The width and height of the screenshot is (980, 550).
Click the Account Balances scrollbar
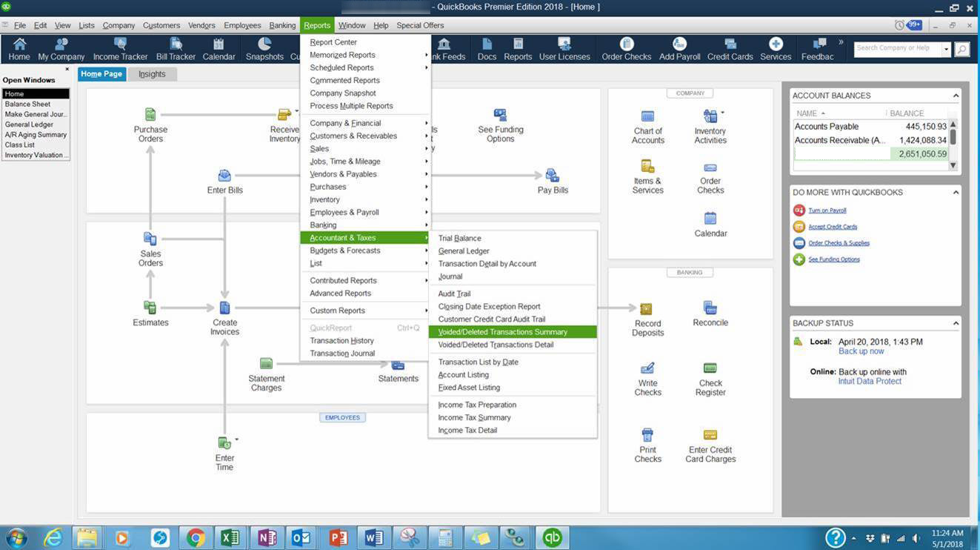tap(953, 145)
